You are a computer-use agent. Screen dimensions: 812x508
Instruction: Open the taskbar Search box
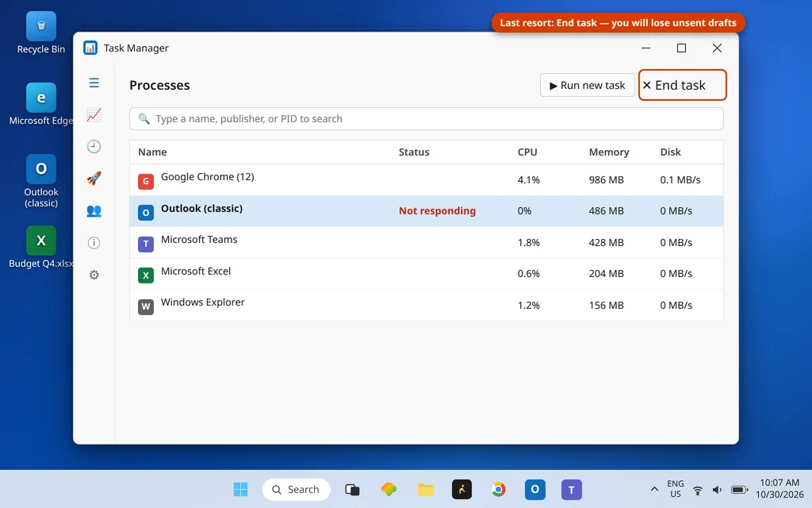pos(297,489)
